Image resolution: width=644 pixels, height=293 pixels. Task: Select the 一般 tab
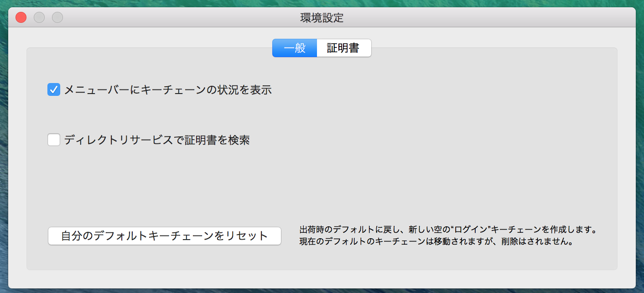pos(295,48)
